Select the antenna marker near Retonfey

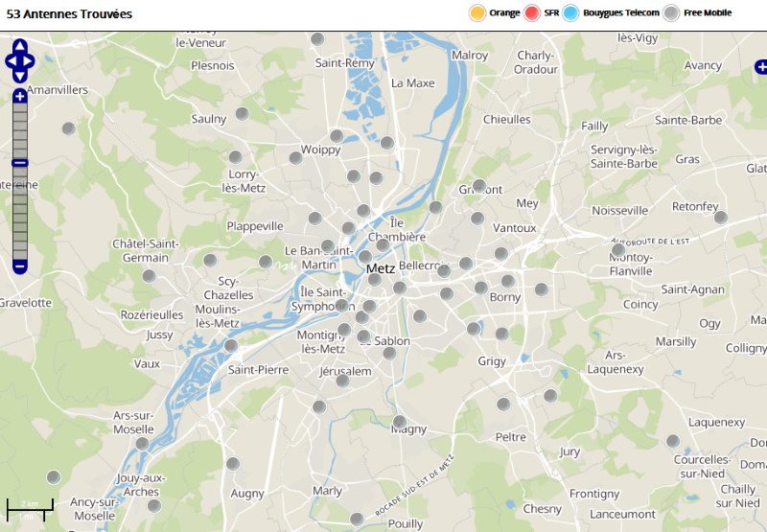click(x=721, y=217)
